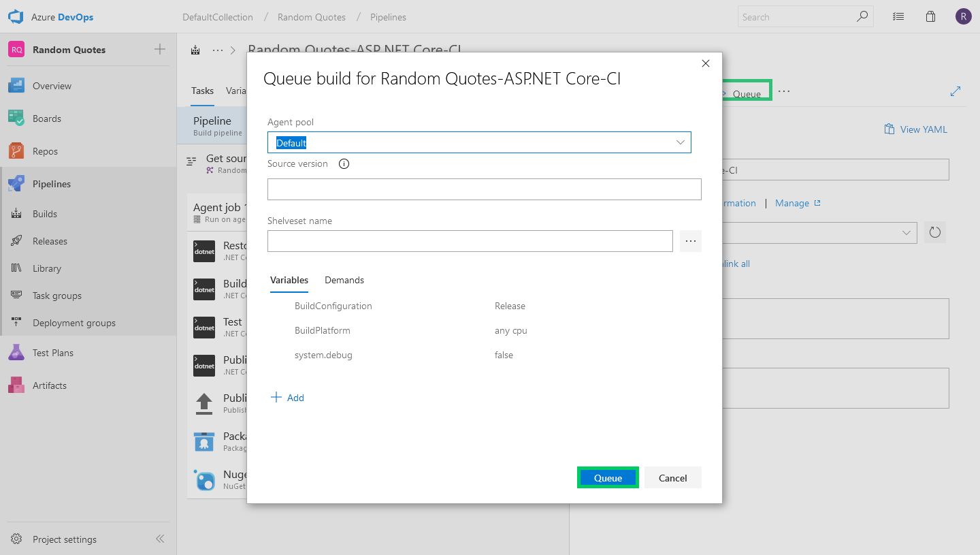Open the breadcrumb ellipsis menu
Image resolution: width=980 pixels, height=555 pixels.
tap(218, 50)
